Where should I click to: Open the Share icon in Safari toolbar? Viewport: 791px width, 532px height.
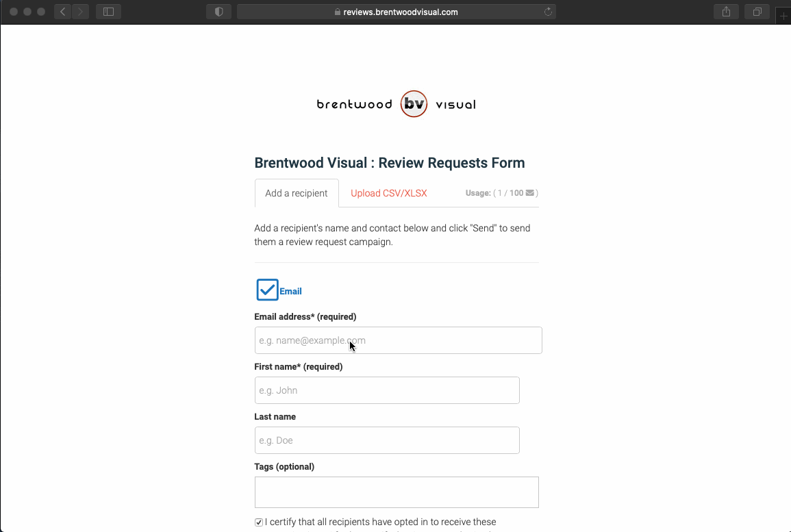[x=727, y=12]
